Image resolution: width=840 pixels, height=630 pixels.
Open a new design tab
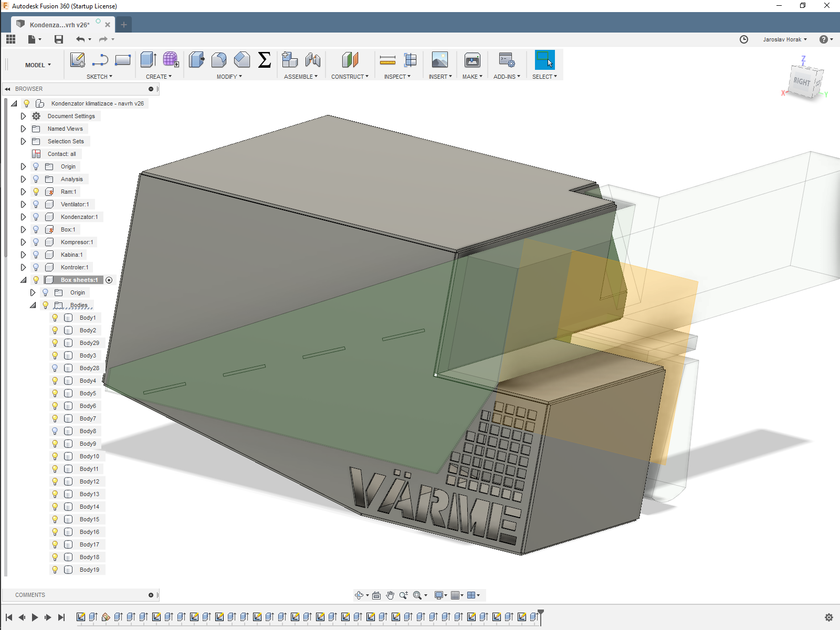(x=124, y=25)
